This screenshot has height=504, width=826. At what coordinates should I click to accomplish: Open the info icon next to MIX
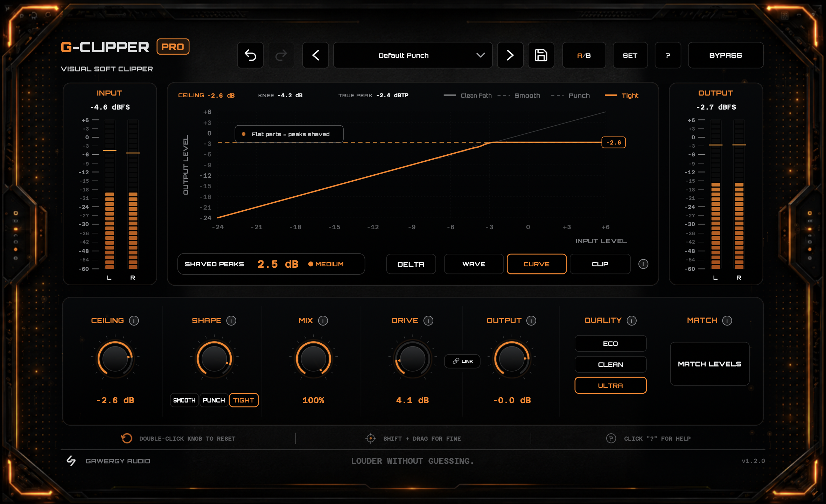click(x=323, y=321)
